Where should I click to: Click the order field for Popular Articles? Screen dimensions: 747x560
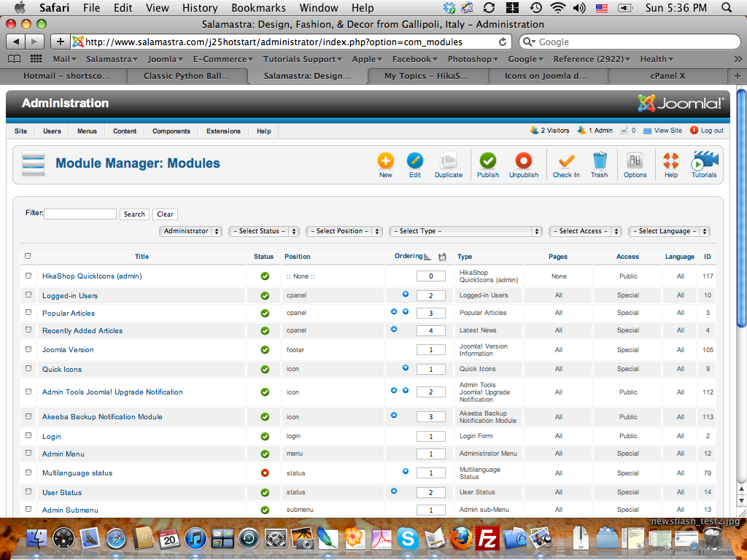[x=430, y=313]
